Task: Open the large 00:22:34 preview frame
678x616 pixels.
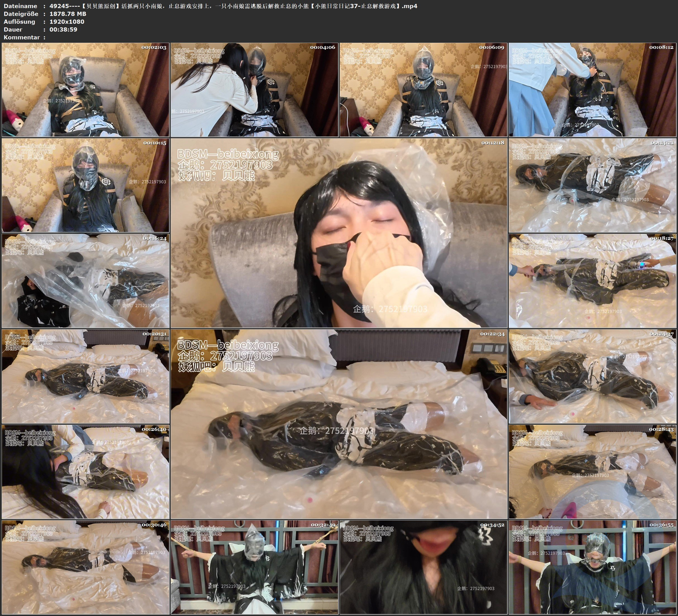Action: [339, 424]
